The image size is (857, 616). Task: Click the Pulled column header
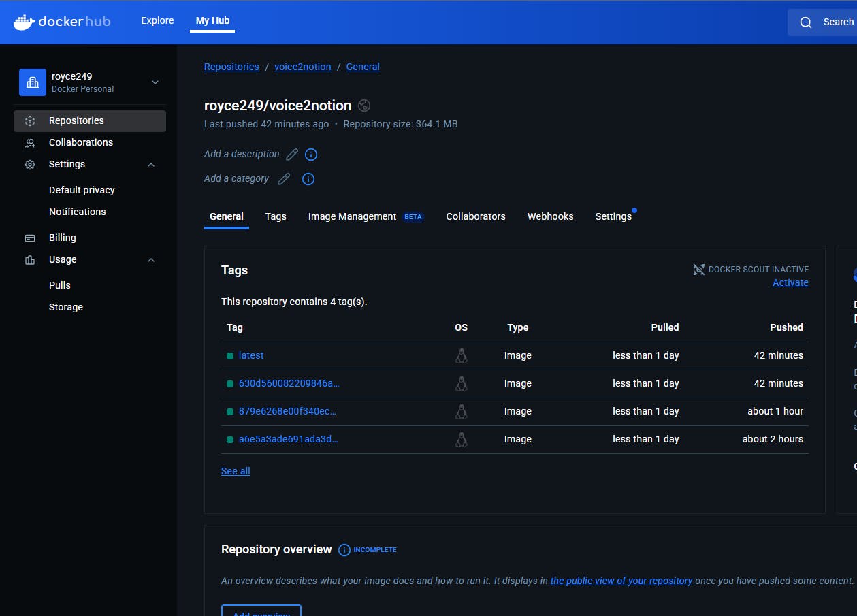665,327
